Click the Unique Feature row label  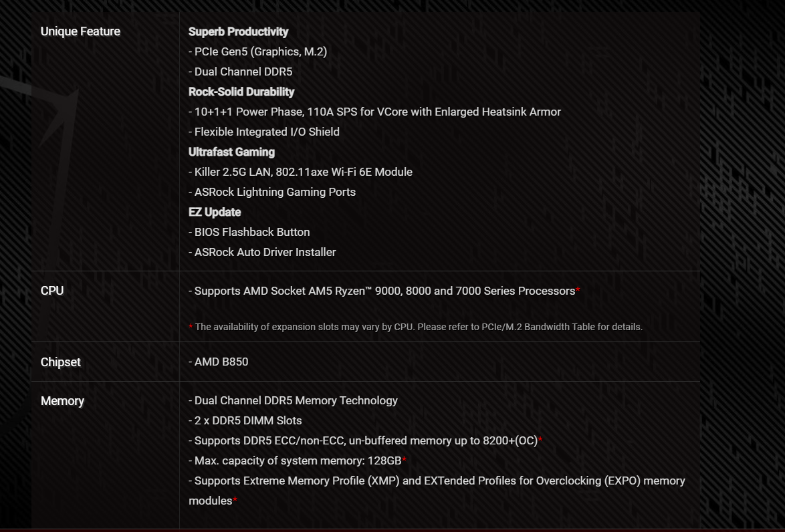point(80,31)
